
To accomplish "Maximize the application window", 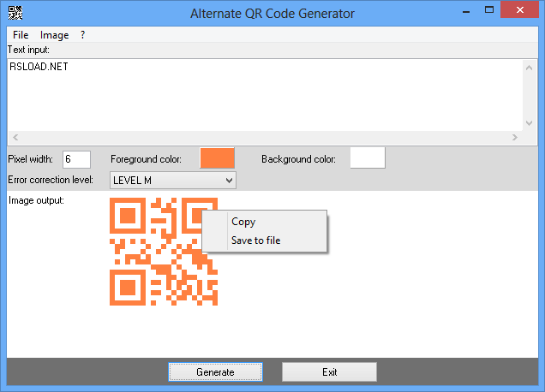I will [x=489, y=10].
